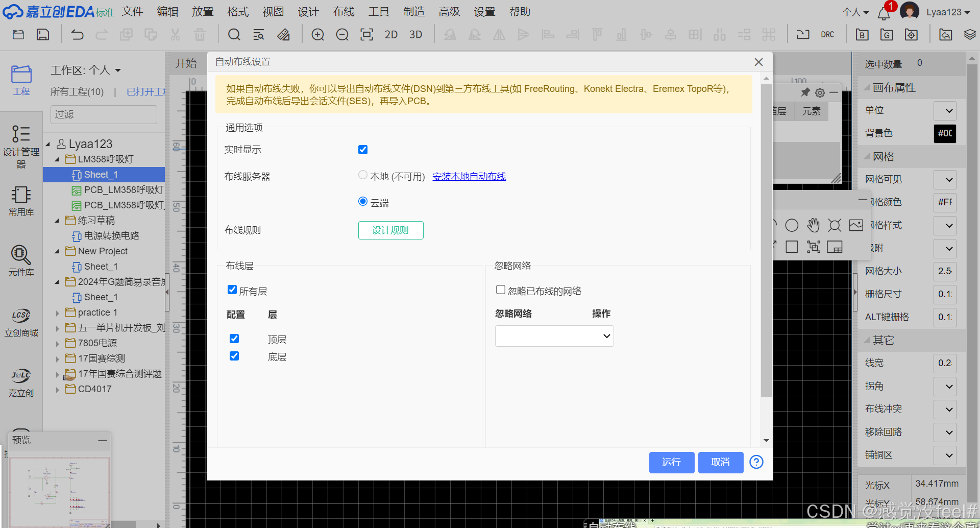The image size is (980, 528).
Task: Collapse the 练习草稿 project folder
Action: [x=57, y=221]
